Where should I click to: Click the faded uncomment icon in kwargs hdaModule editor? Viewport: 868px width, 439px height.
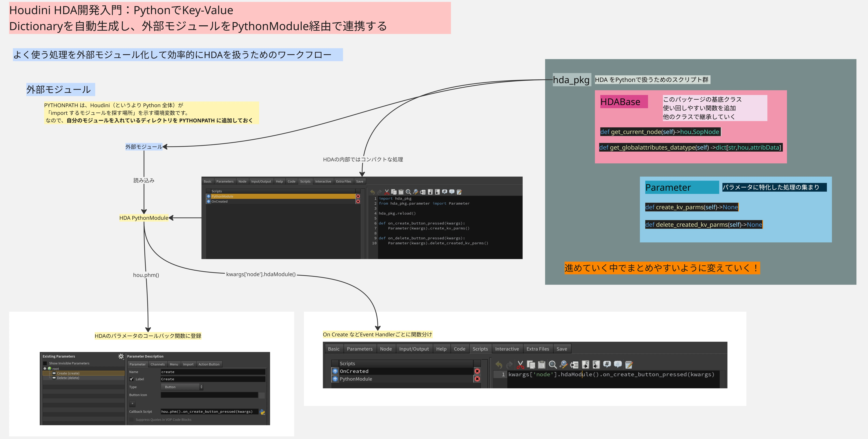coord(618,364)
